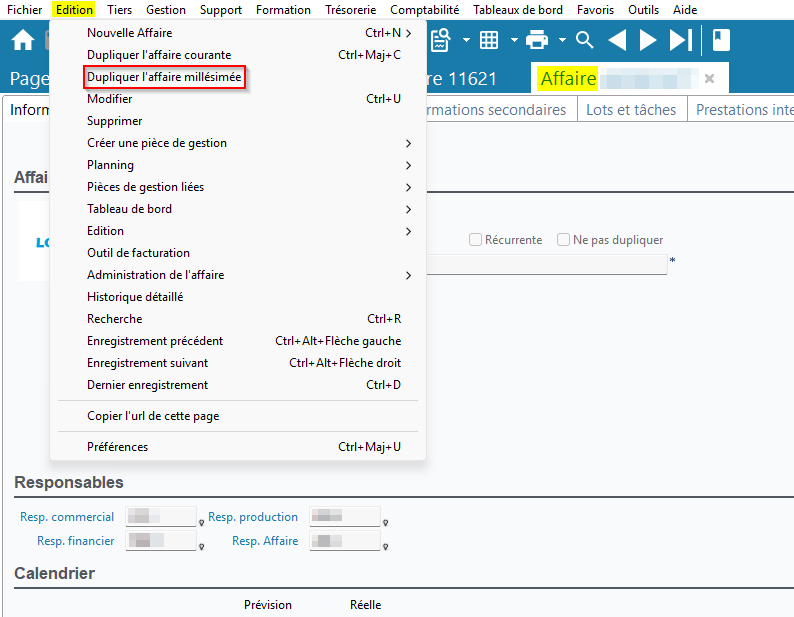794x617 pixels.
Task: Choose Outil de facturation from menu
Action: click(138, 253)
